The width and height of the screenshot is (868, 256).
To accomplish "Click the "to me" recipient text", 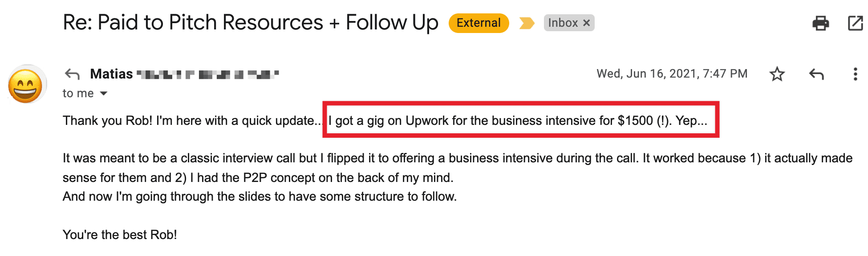I will coord(78,94).
